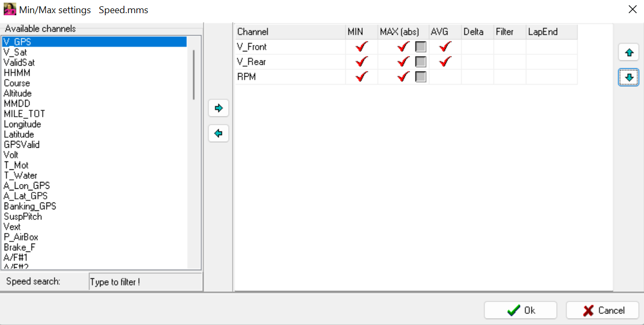The image size is (644, 325).
Task: Close the Min/Max settings dialog
Action: click(x=632, y=9)
